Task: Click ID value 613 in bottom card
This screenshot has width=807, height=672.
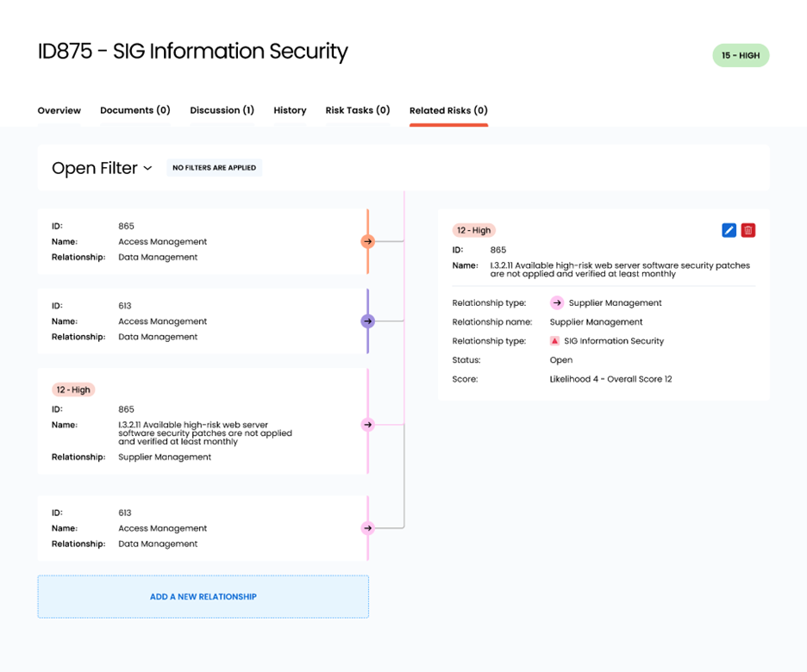Action: 124,513
